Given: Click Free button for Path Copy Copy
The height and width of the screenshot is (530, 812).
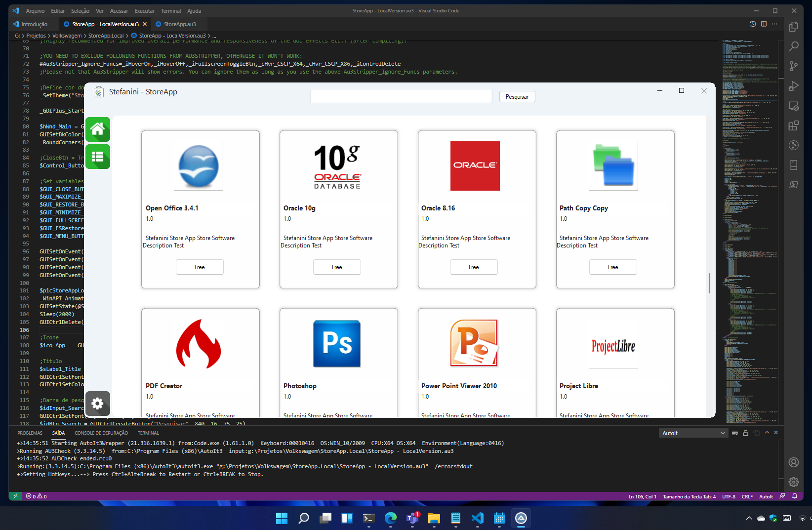Looking at the screenshot, I should coord(613,267).
